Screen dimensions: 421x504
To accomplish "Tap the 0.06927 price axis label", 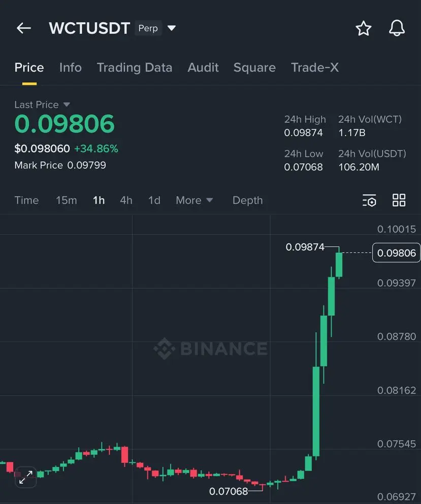I will click(x=396, y=496).
